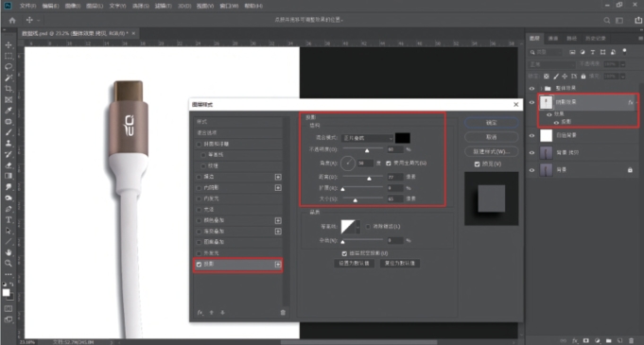Click the trash icon in Layer Style dialog
The image size is (644, 345).
283,313
